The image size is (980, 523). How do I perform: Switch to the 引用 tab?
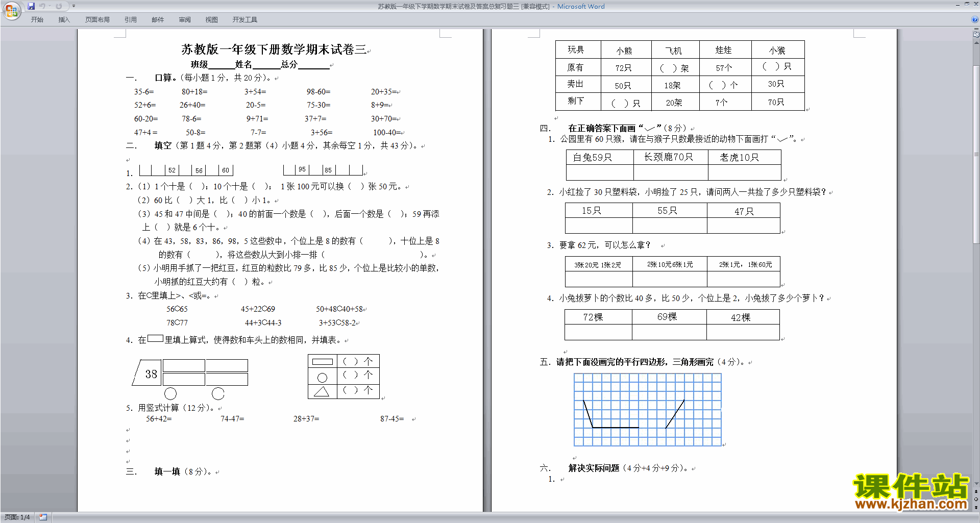tap(131, 20)
